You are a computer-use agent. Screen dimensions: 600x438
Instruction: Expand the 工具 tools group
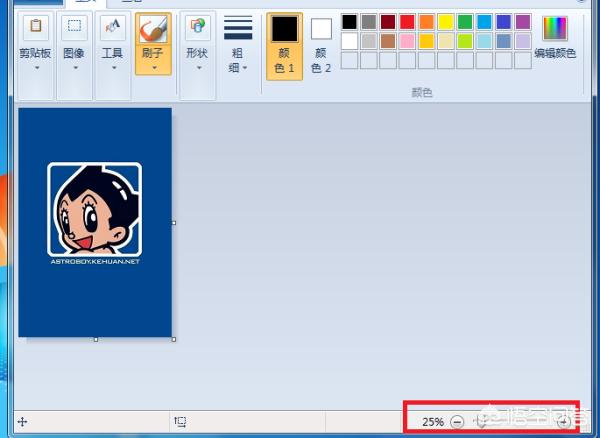(x=112, y=55)
